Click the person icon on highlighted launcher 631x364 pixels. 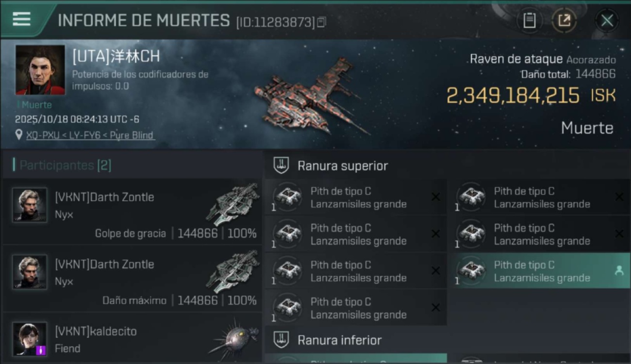coord(619,271)
